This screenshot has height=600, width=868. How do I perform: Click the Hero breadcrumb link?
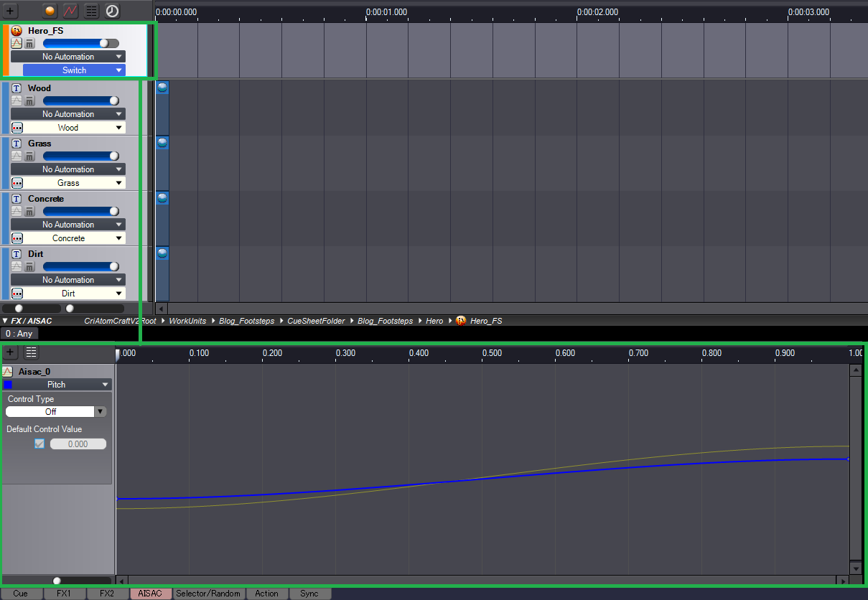[434, 321]
